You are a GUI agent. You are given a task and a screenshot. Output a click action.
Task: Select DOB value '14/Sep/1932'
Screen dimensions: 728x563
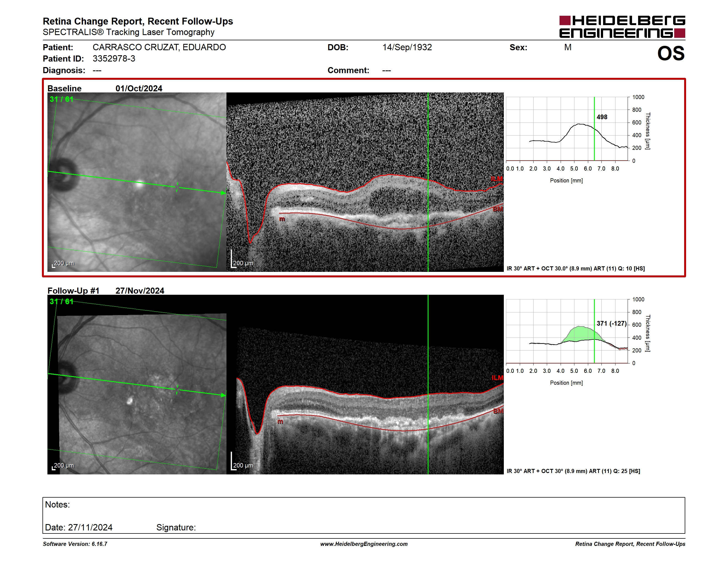tap(407, 47)
